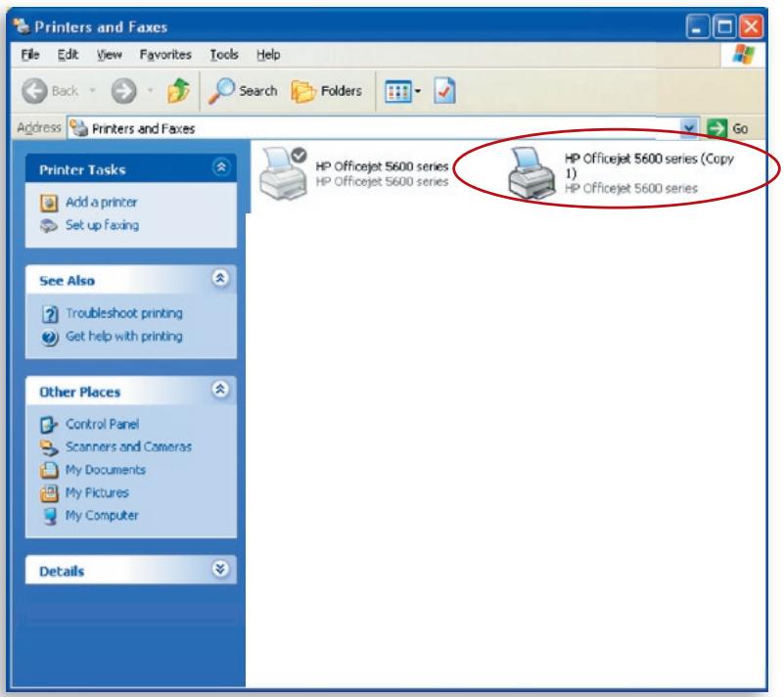Click the Windows flag logo
This screenshot has width=784, height=697.
[744, 54]
